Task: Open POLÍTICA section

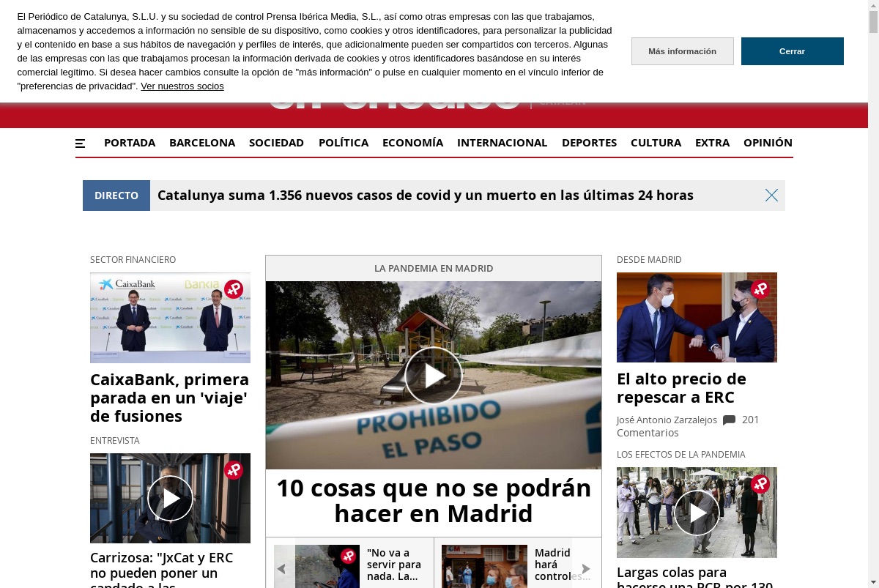Action: [x=344, y=143]
